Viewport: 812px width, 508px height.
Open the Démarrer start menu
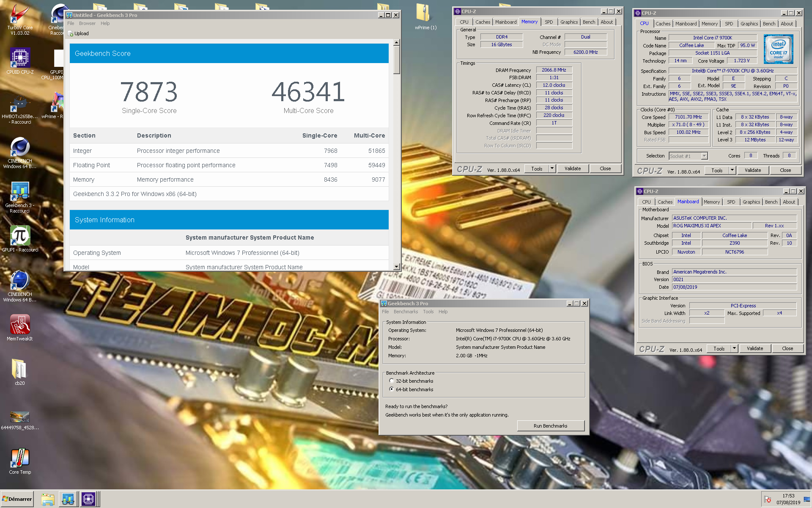click(x=17, y=499)
